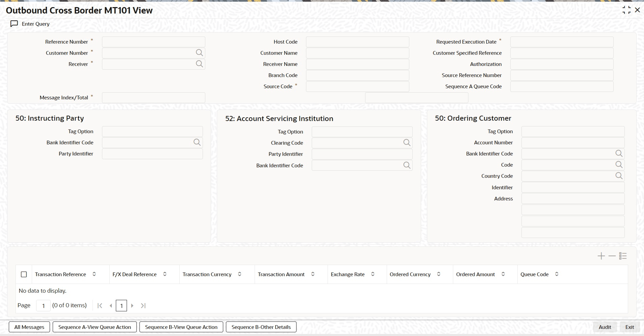Add a row with the plus icon
644x336 pixels.
(x=601, y=256)
